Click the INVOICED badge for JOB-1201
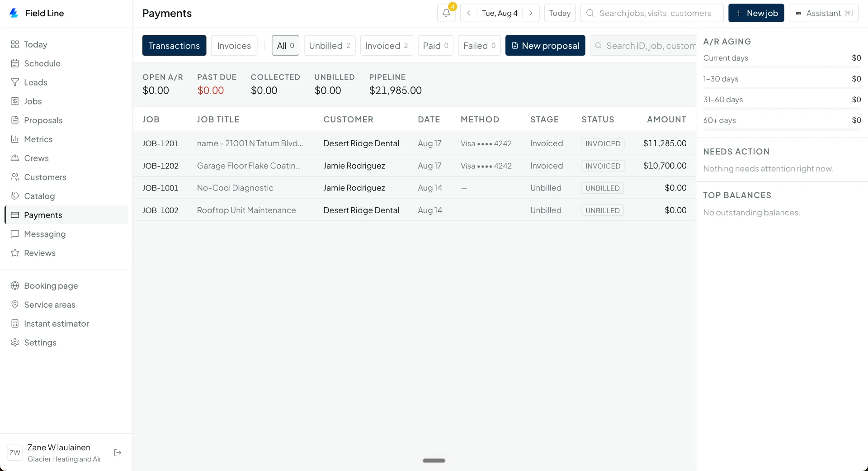This screenshot has height=471, width=868. [x=603, y=143]
